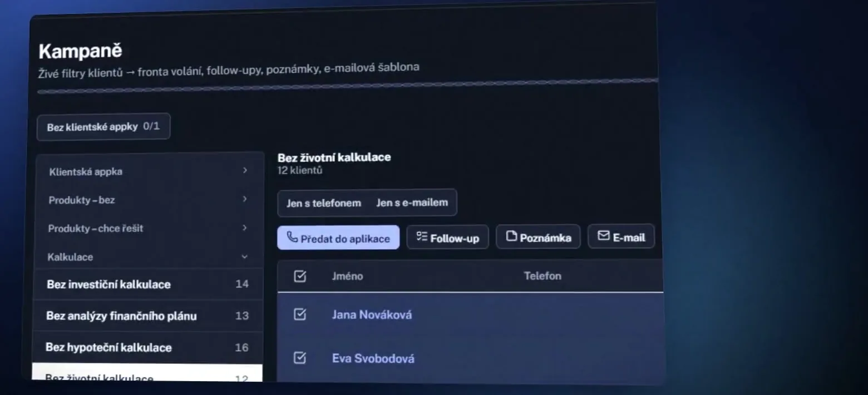Collapse the Kalkulace section
Screen dimensions: 868x395
pyautogui.click(x=149, y=256)
